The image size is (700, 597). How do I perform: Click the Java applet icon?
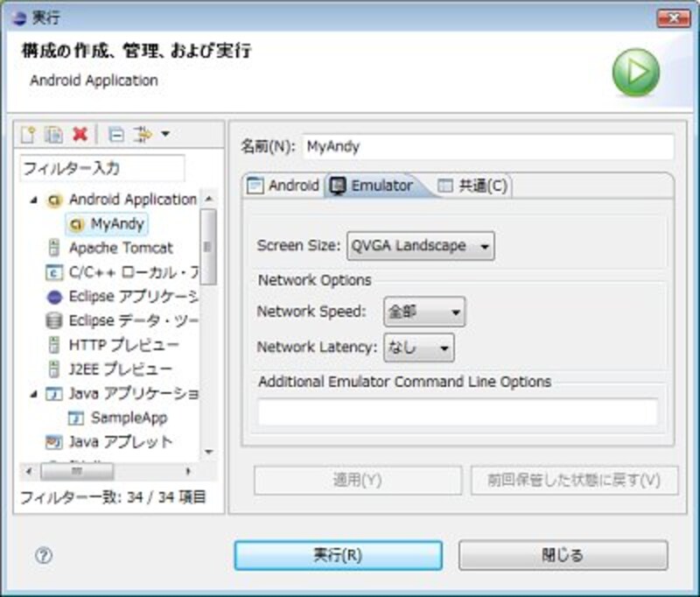coord(54,442)
